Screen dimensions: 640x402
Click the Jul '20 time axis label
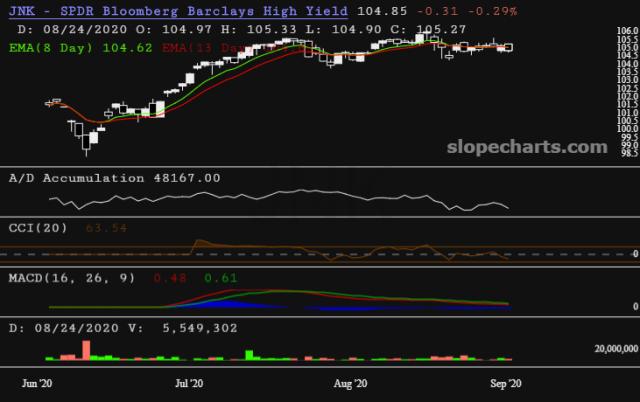pos(189,383)
